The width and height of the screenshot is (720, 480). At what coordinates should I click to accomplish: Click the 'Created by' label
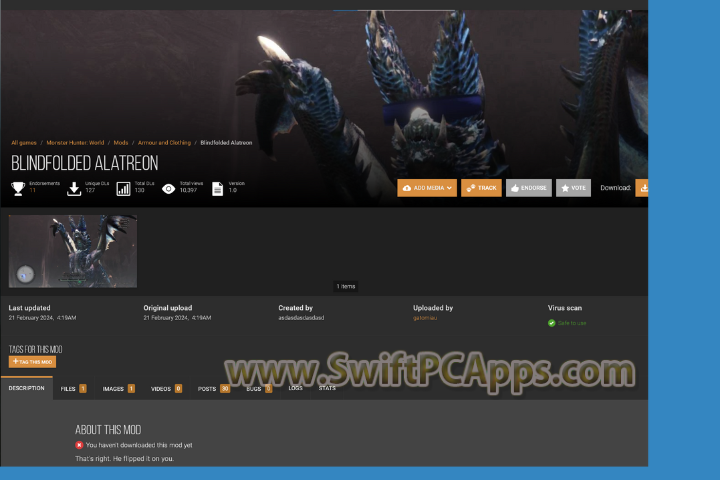[295, 308]
